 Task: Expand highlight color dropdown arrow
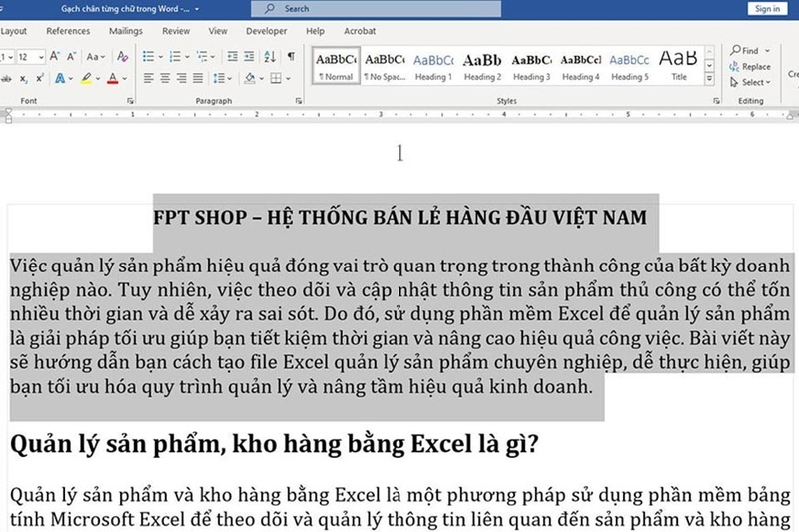(x=98, y=79)
